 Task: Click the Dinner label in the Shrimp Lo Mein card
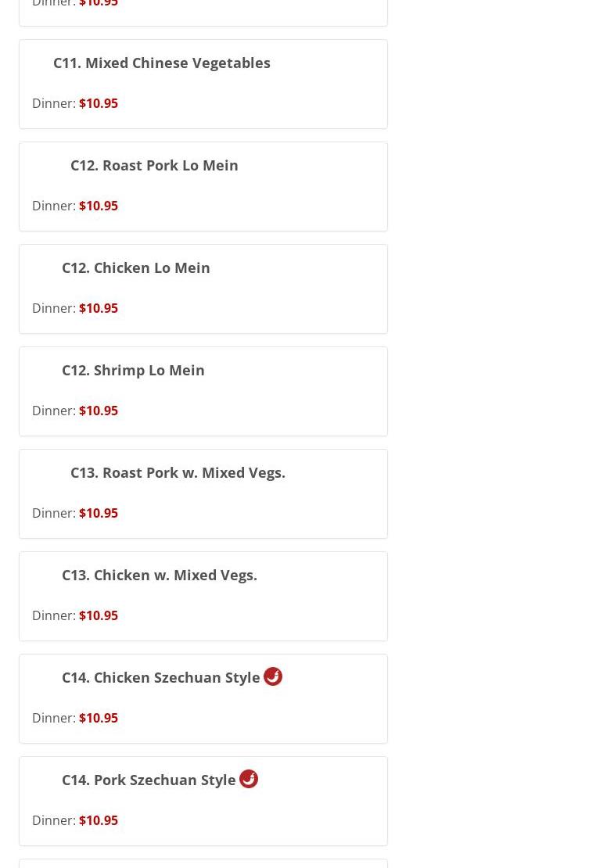[53, 411]
